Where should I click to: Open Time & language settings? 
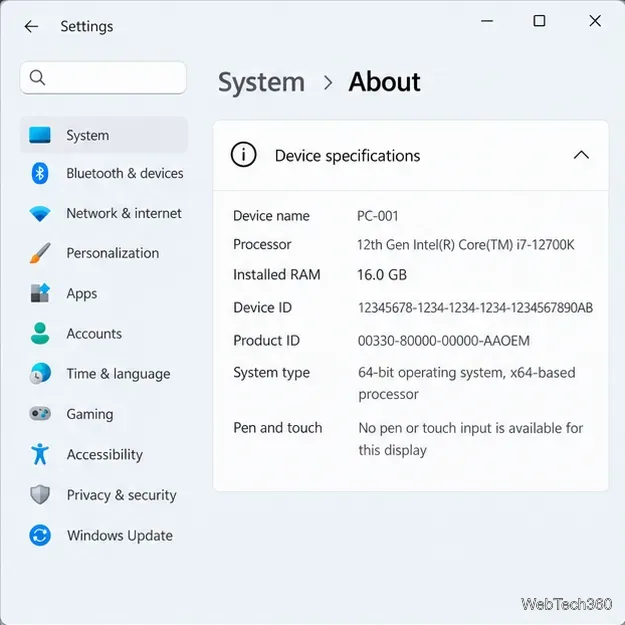[104, 374]
